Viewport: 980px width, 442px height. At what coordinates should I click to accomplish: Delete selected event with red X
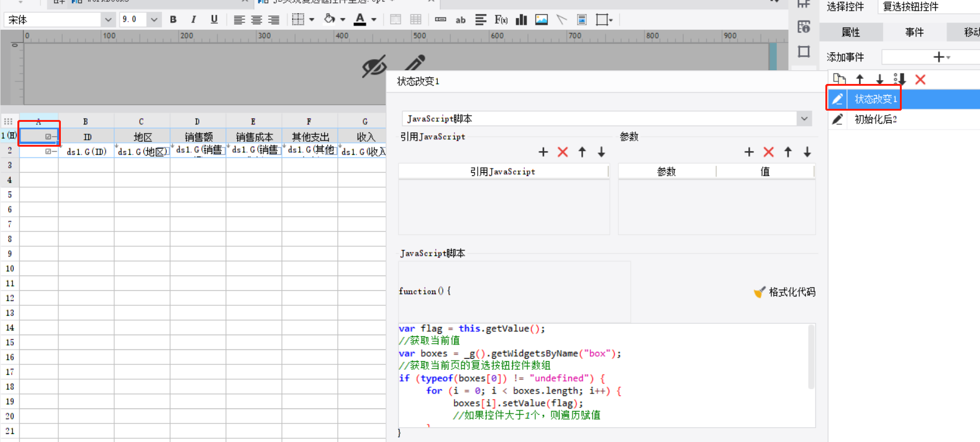(920, 80)
